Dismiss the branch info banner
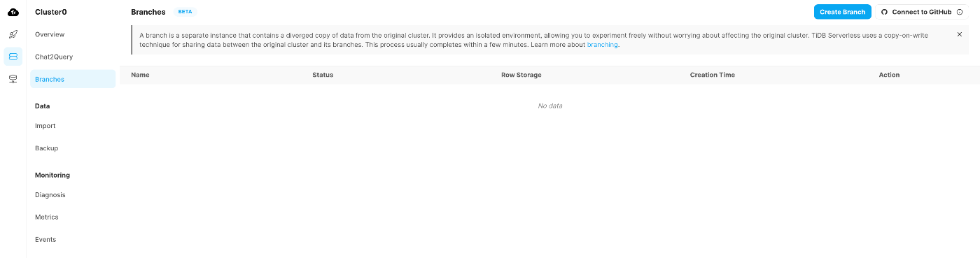The width and height of the screenshot is (980, 258). coord(959,34)
